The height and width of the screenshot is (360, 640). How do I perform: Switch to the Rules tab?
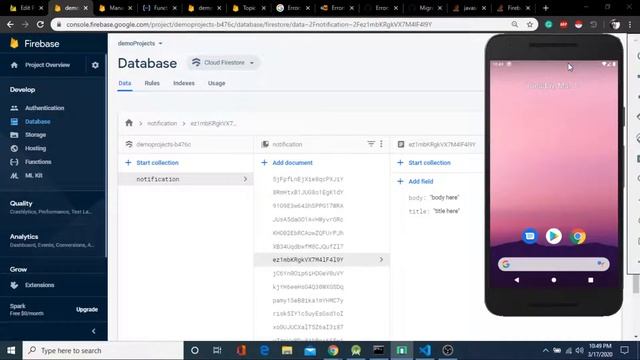pyautogui.click(x=152, y=83)
